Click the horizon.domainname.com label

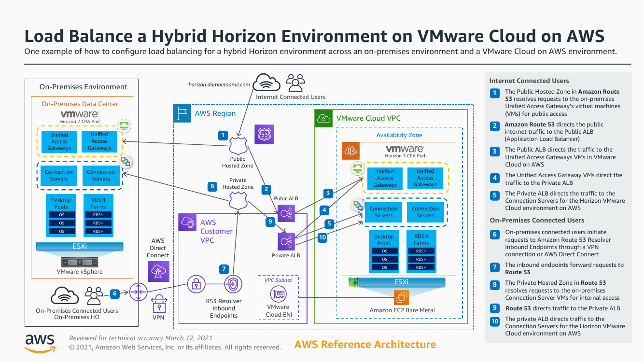click(x=220, y=84)
